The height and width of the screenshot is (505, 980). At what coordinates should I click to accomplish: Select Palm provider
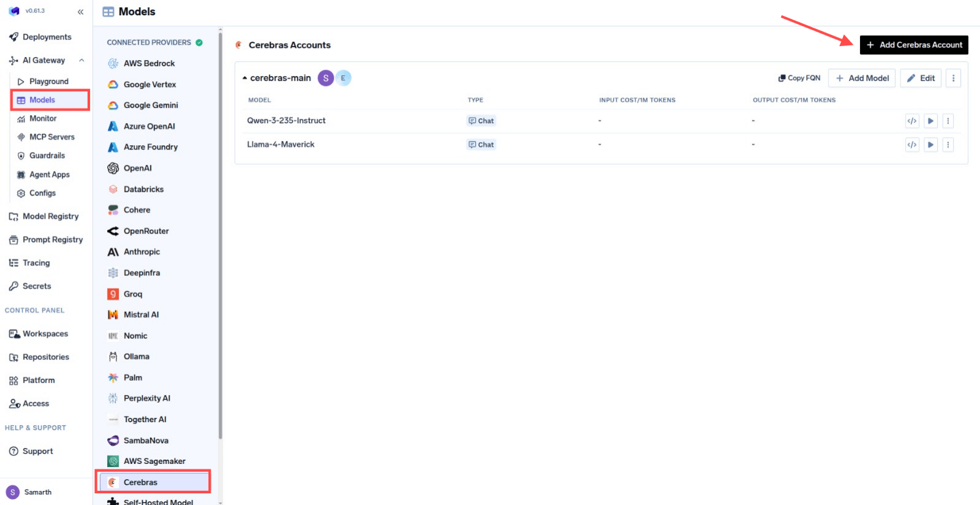[125, 378]
